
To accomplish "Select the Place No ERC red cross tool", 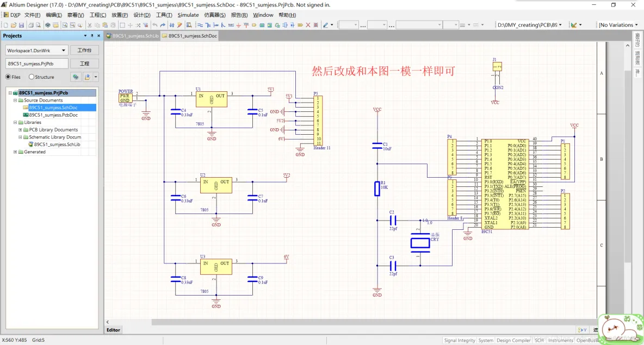I will [x=308, y=25].
